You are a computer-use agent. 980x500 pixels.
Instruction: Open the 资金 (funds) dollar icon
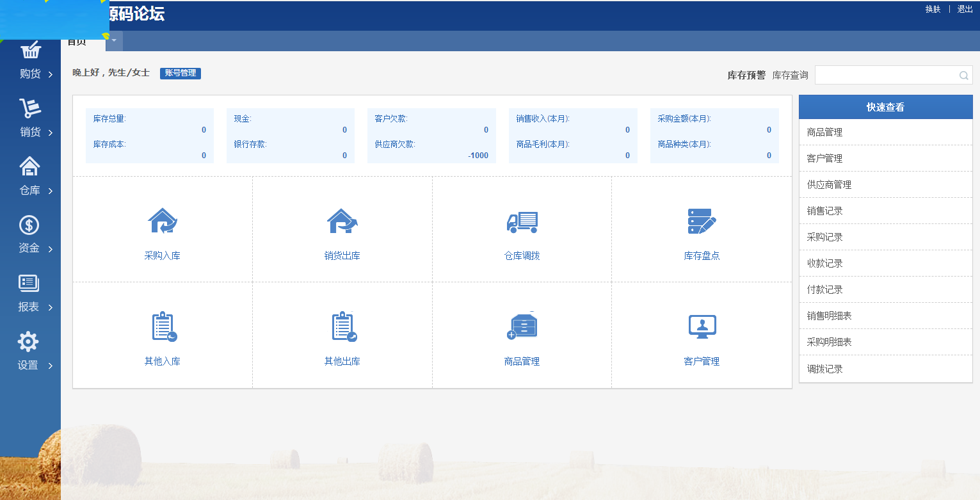click(28, 225)
